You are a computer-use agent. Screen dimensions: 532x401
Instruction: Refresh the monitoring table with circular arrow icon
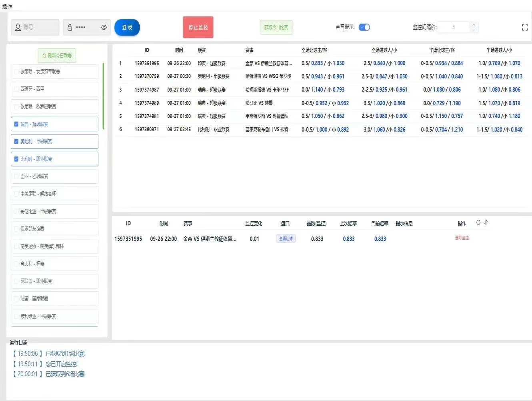click(x=479, y=223)
